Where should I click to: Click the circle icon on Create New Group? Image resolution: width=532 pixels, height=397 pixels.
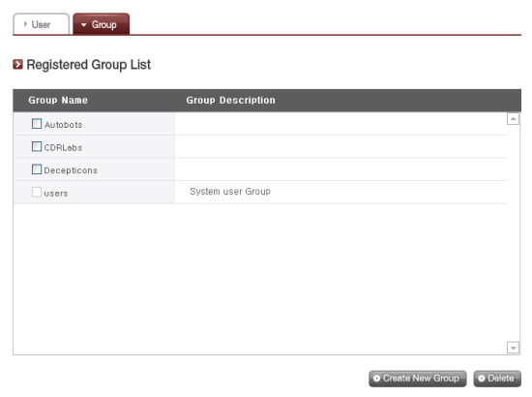point(376,379)
